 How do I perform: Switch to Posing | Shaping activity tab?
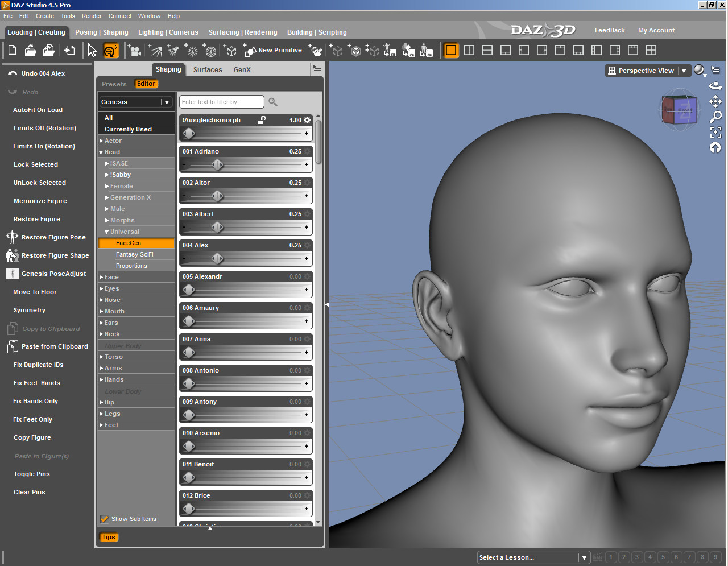102,32
